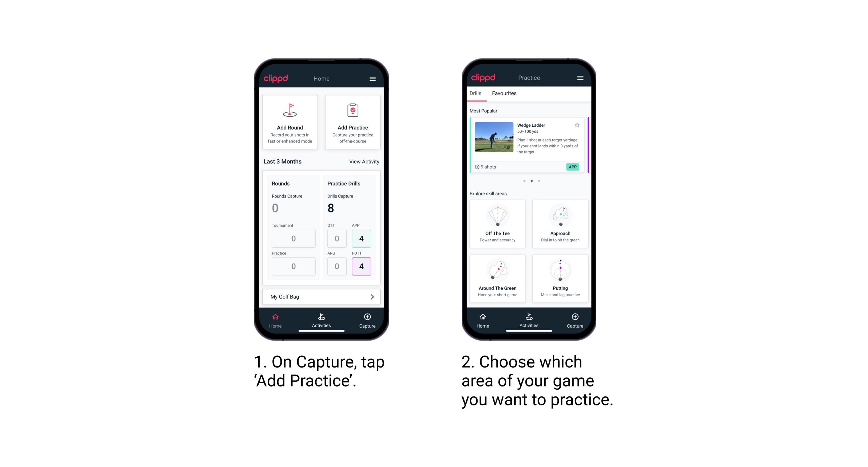Select the Drills tab

click(476, 94)
